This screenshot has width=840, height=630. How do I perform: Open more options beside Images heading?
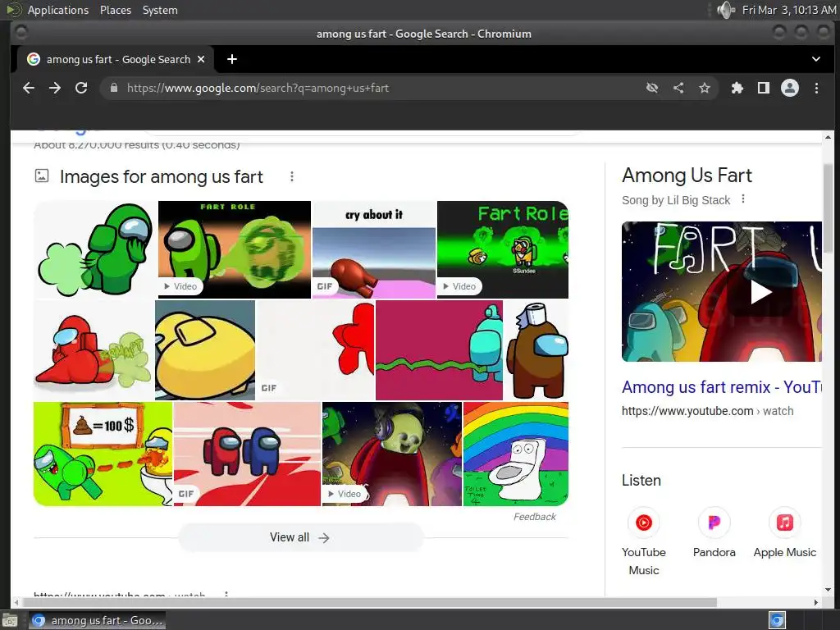tap(292, 176)
